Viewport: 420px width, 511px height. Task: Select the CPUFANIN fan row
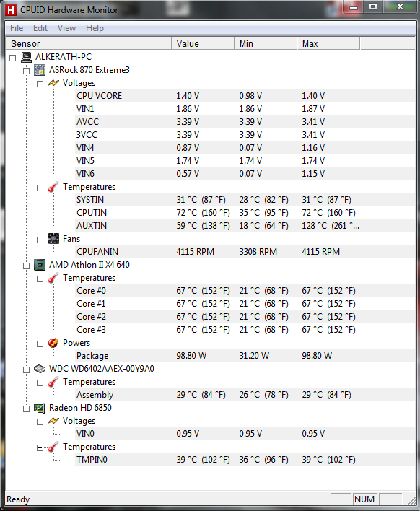(245, 252)
